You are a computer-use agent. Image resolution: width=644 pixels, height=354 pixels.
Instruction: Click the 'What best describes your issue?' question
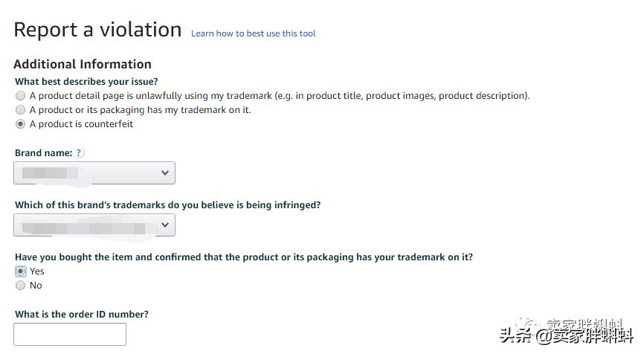86,82
